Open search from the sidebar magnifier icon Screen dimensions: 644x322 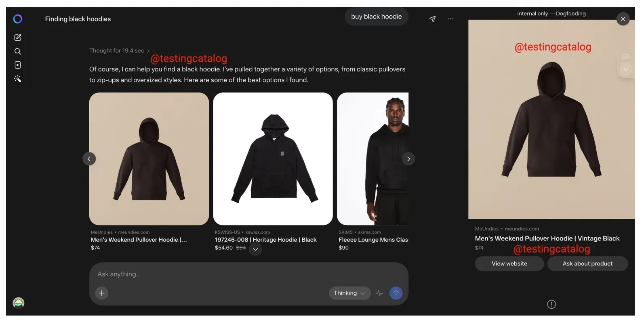[x=18, y=51]
